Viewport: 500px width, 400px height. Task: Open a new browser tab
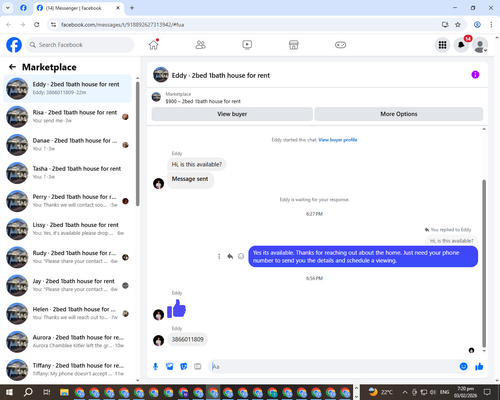[132, 8]
